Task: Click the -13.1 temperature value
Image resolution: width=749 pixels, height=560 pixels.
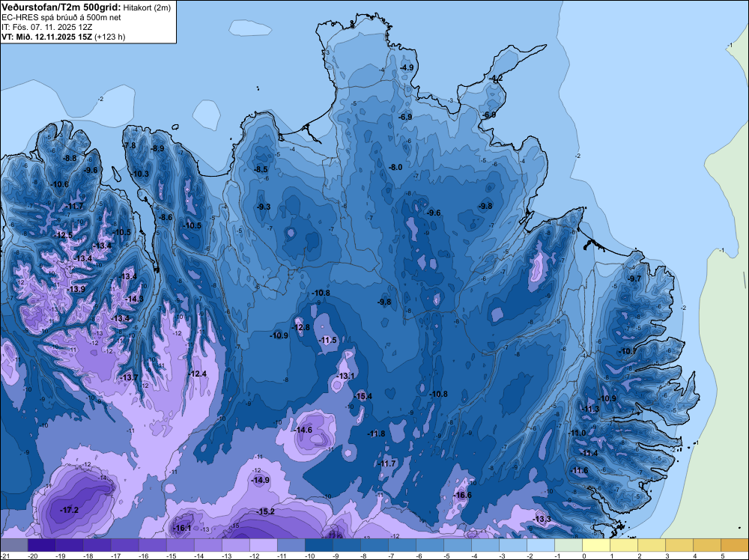Action: click(345, 376)
